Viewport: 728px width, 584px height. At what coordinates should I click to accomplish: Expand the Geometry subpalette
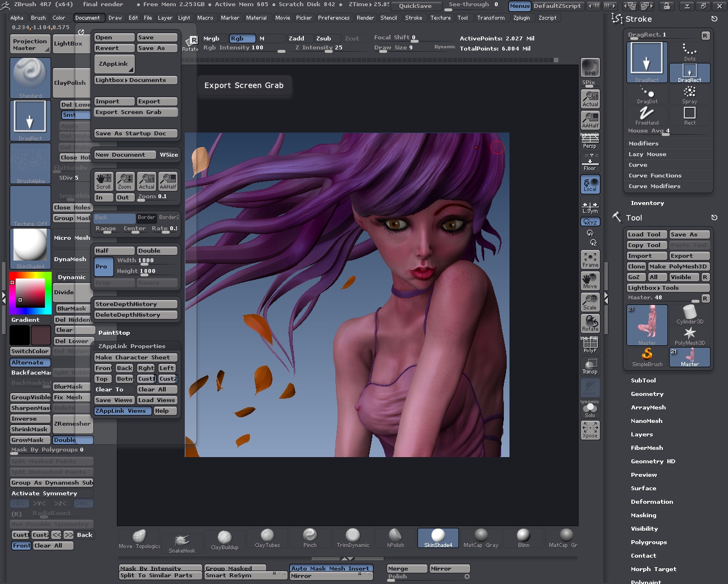click(647, 394)
